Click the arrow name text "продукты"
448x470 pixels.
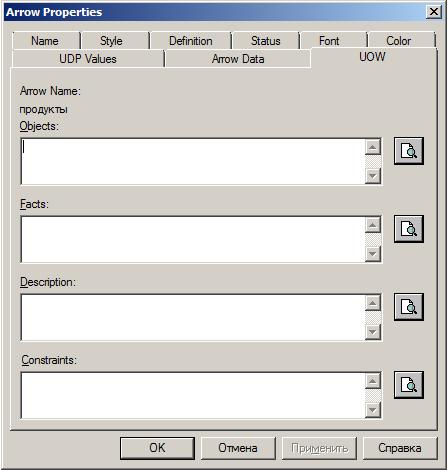(44, 109)
